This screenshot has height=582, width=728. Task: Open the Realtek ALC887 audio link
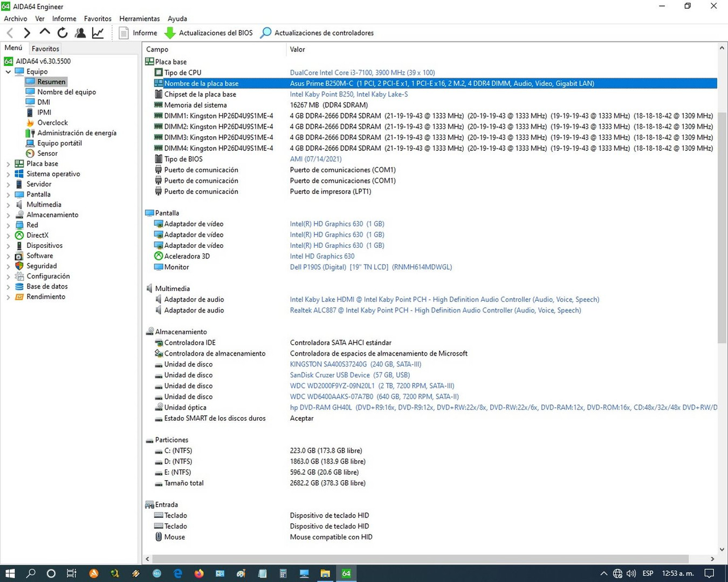[435, 310]
